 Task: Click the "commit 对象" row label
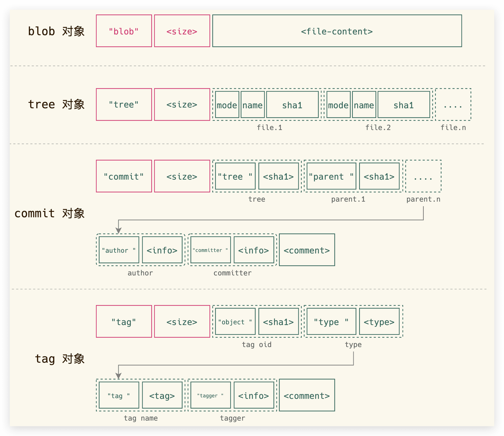pos(49,213)
